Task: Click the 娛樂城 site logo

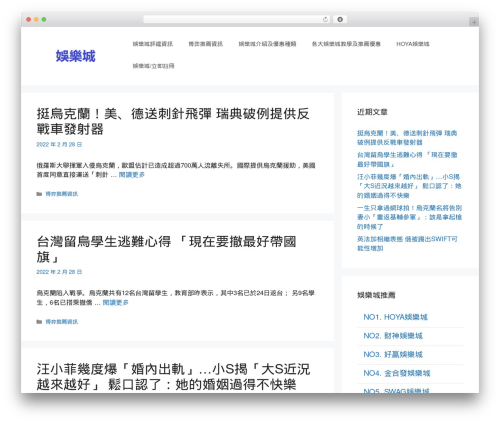Action: pos(76,56)
